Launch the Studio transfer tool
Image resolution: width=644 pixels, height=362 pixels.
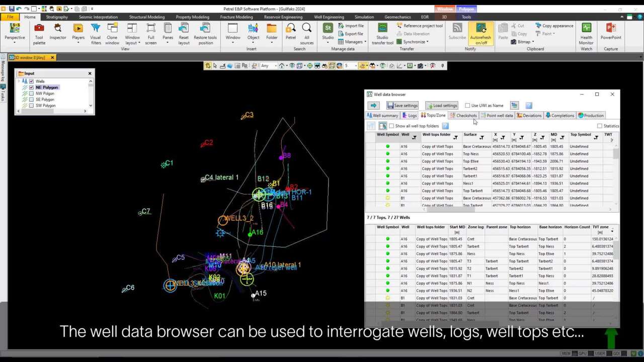[x=382, y=34]
